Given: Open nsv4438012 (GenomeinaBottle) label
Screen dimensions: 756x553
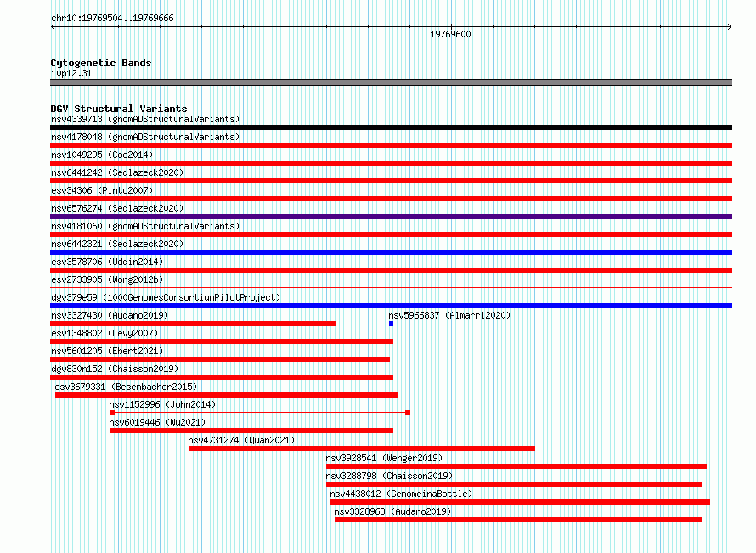Looking at the screenshot, I should (x=401, y=494).
